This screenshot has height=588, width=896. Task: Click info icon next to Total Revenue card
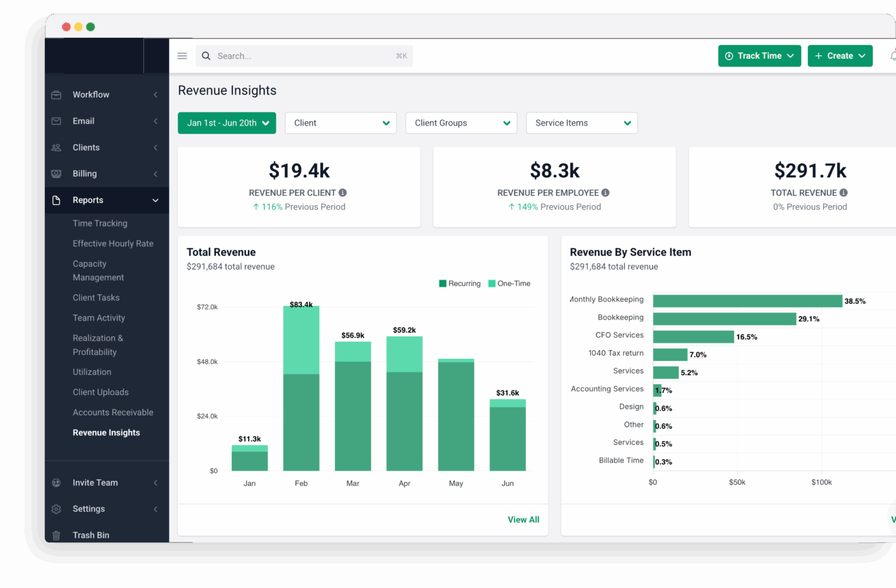pyautogui.click(x=843, y=192)
